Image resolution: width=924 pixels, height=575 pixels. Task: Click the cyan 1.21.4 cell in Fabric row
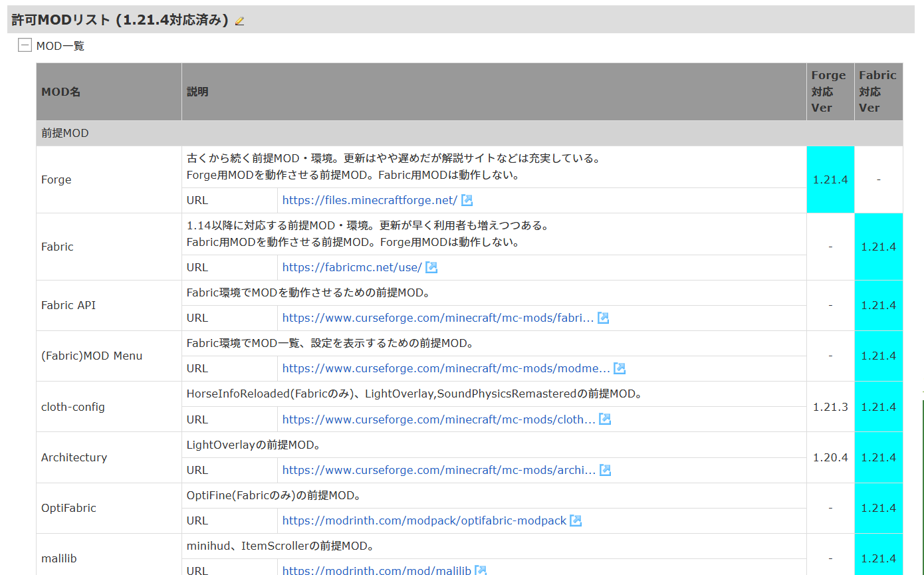click(x=879, y=247)
